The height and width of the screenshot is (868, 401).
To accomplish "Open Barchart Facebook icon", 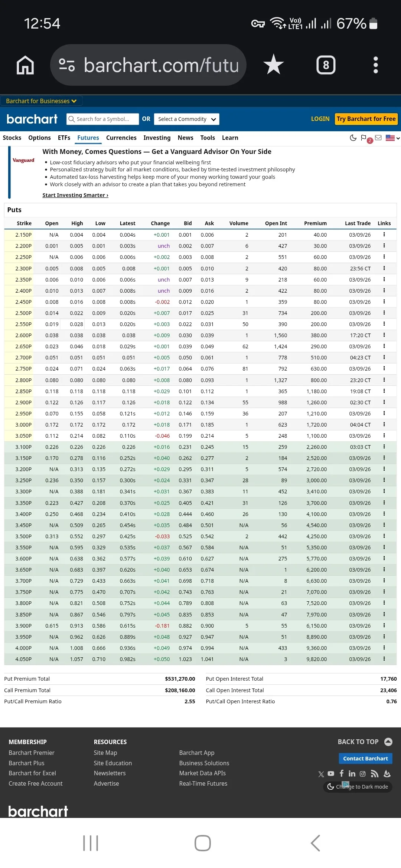I will point(341,773).
